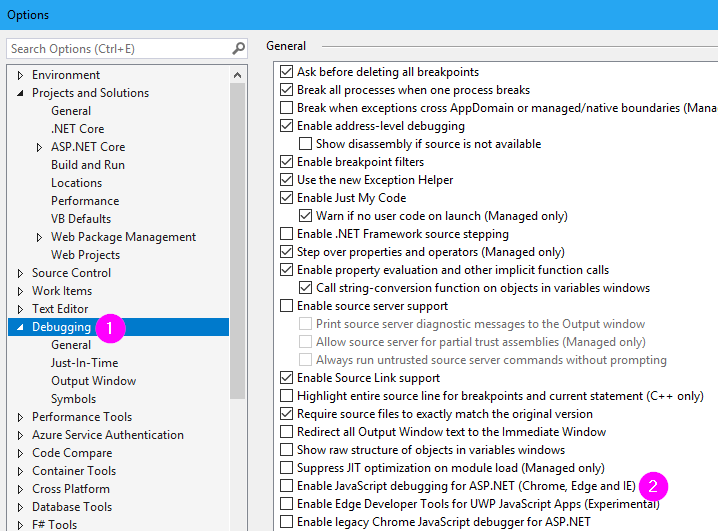Expand the Performance Tools node
718x531 pixels.
coord(20,417)
